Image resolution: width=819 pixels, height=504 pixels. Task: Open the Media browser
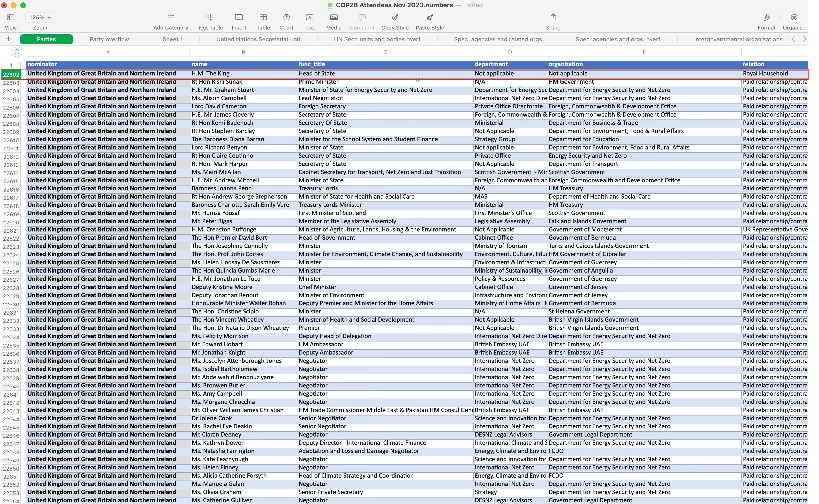tap(334, 17)
